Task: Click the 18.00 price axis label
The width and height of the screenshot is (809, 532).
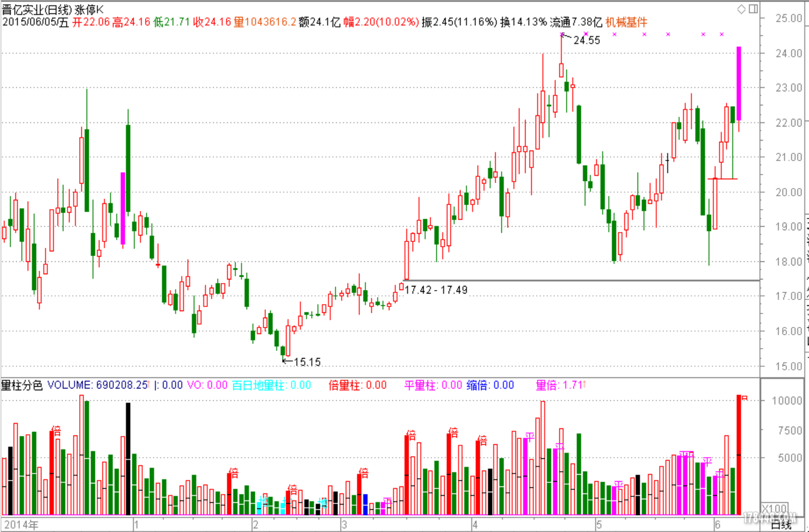Action: coord(788,261)
